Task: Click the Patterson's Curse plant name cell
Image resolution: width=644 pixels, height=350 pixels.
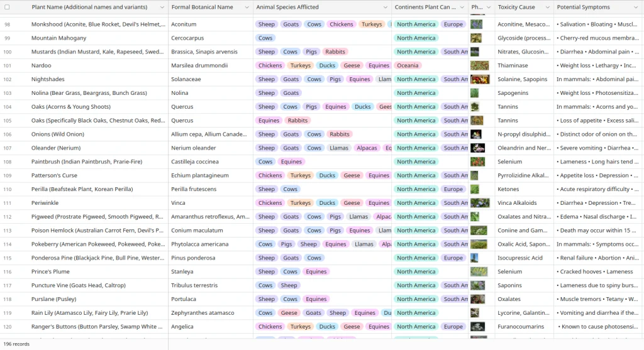Action: pos(99,175)
